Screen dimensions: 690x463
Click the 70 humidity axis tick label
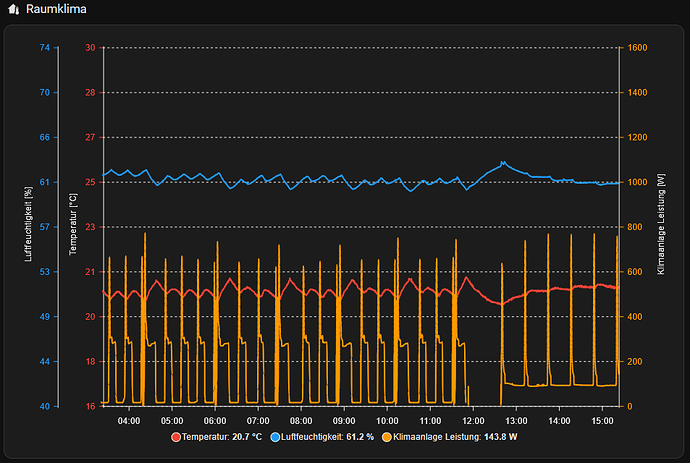[45, 92]
